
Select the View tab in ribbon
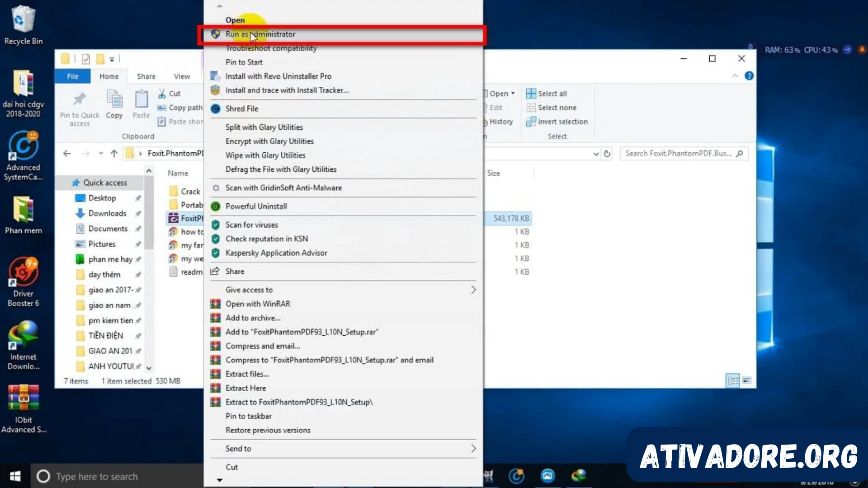tap(182, 75)
